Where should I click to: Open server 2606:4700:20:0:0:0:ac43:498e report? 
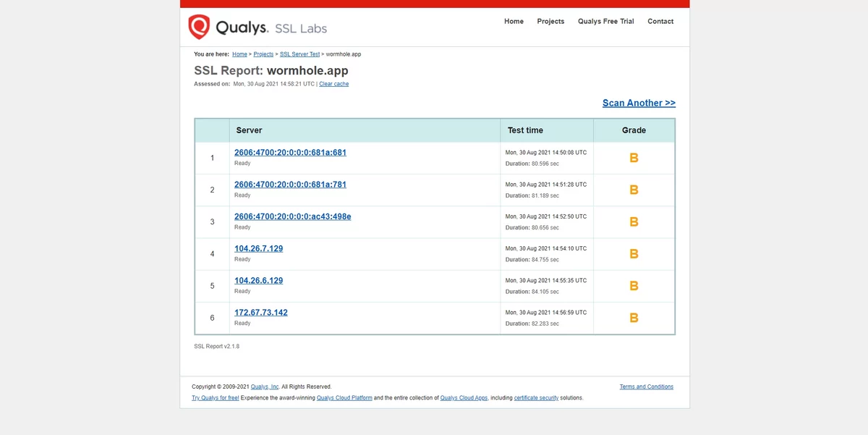[x=292, y=216]
